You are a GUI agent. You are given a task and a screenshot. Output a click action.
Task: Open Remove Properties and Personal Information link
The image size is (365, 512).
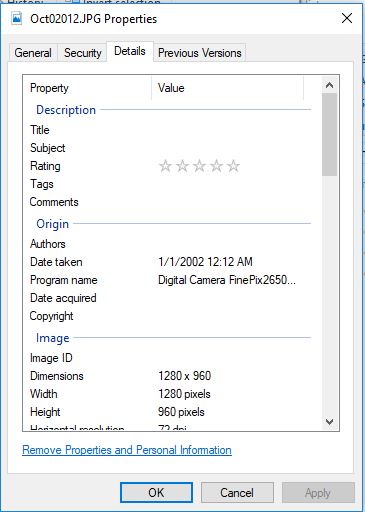127,450
